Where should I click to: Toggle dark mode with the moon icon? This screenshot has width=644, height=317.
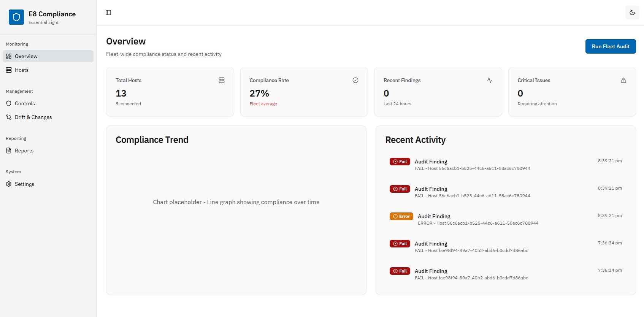[632, 13]
